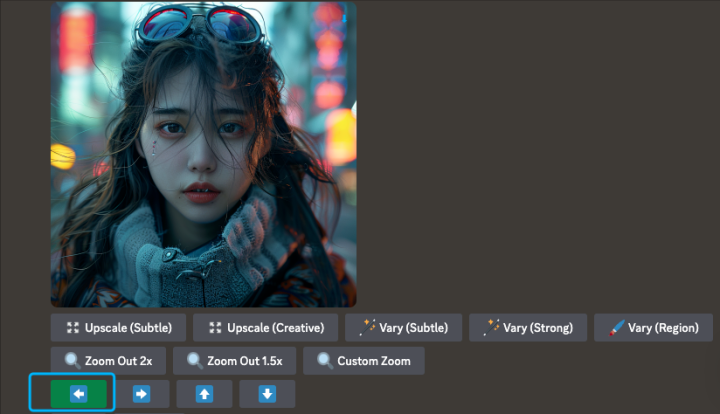The width and height of the screenshot is (720, 414).
Task: Click Upscale (Subtle) button
Action: [x=118, y=328]
